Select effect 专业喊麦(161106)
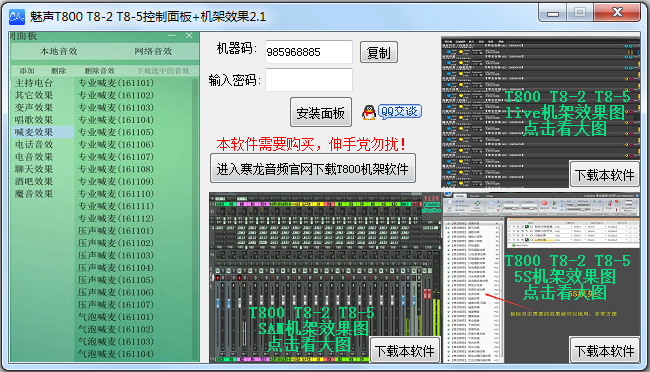This screenshot has width=650, height=372. click(116, 144)
